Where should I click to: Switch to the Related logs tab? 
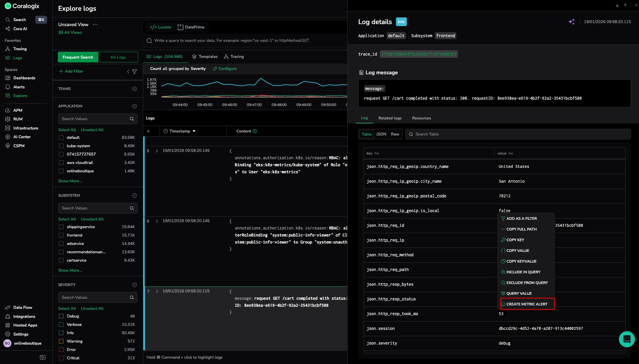(390, 118)
